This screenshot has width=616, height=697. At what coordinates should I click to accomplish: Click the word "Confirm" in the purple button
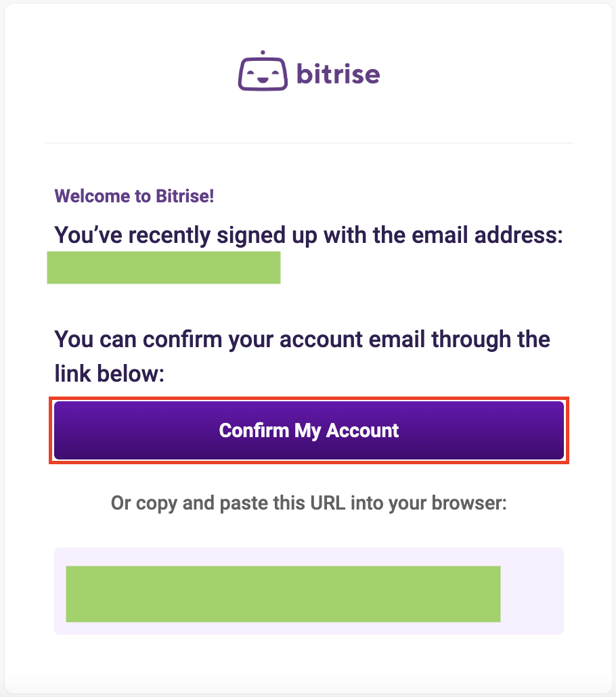click(254, 430)
